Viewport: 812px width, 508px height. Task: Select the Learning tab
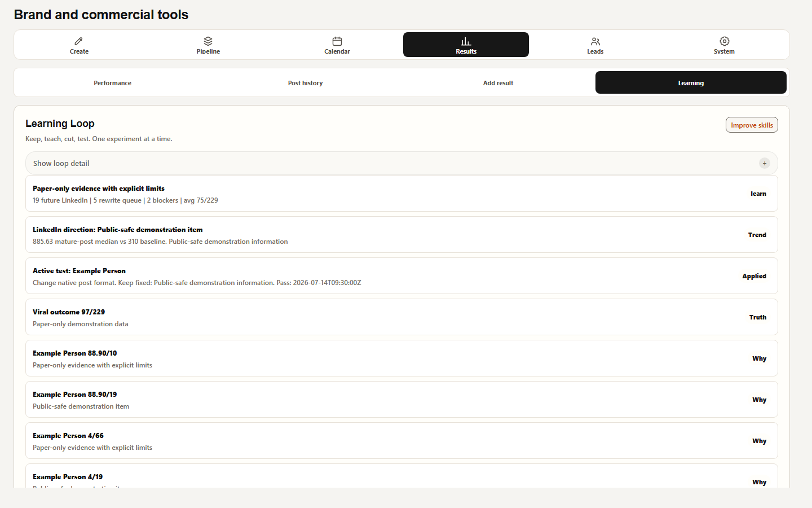click(x=691, y=82)
